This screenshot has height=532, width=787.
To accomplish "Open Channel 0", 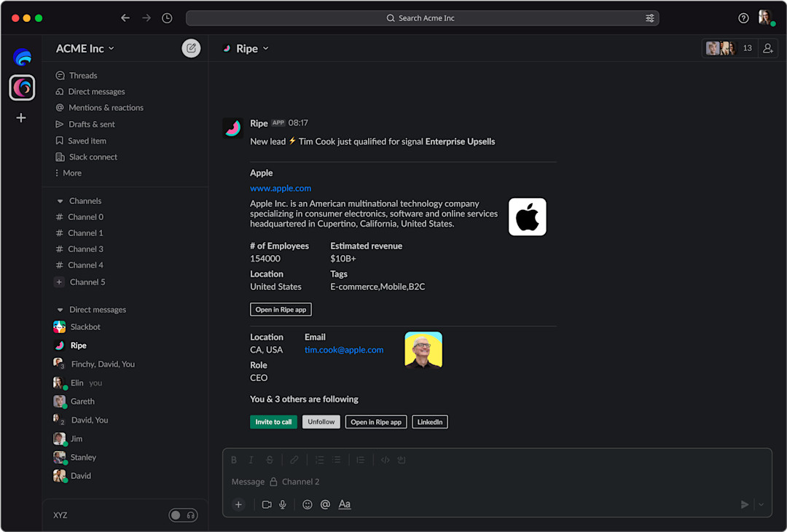I will pos(79,217).
